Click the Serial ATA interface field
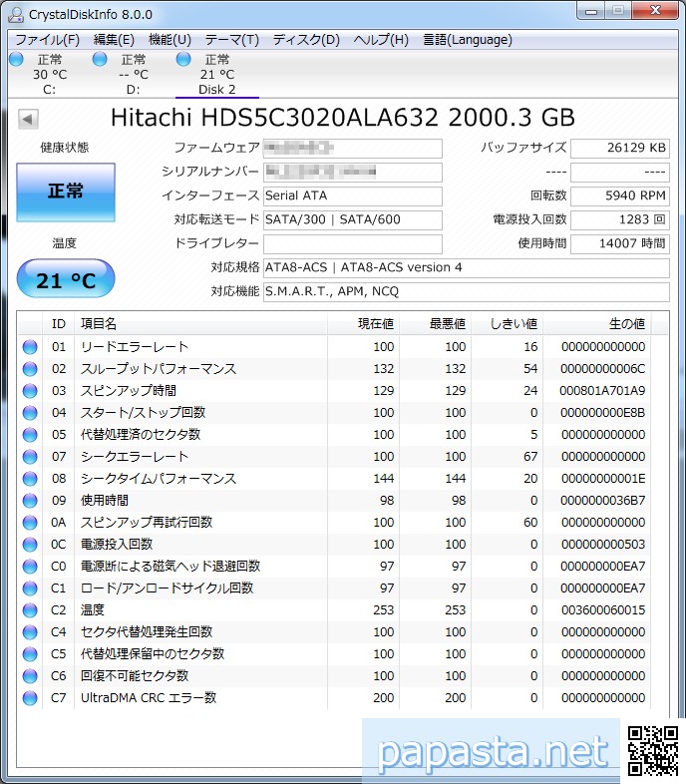686x784 pixels. [352, 196]
